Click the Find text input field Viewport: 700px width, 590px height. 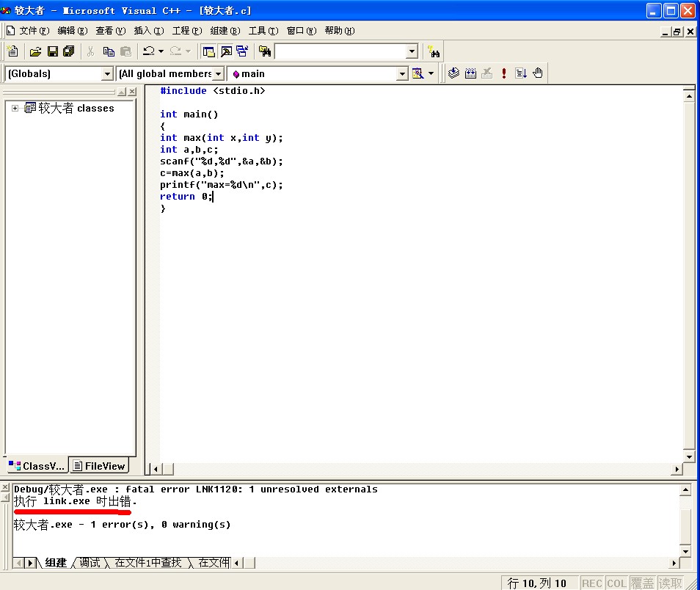(x=341, y=51)
